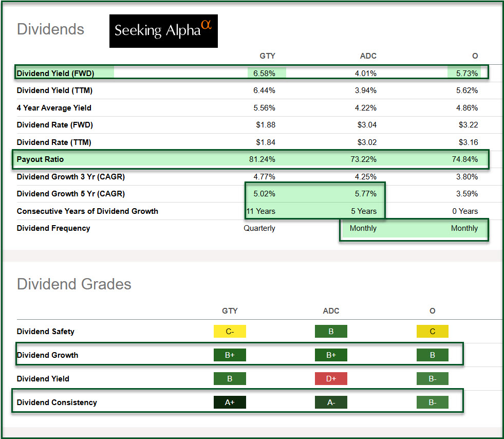Image resolution: width=504 pixels, height=439 pixels.
Task: Click ADC's A- Dividend Consistency grade badge
Action: pos(331,403)
